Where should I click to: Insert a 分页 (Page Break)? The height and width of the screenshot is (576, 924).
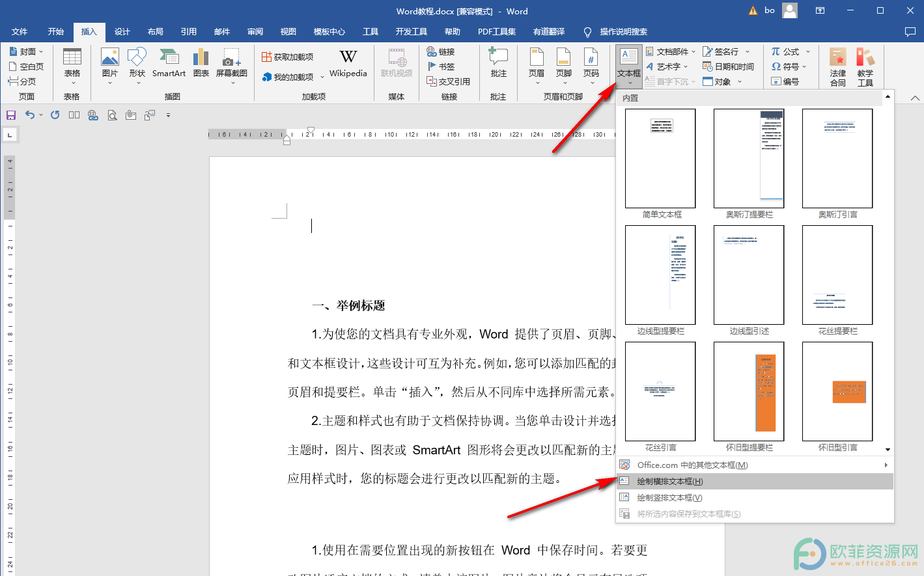(x=22, y=81)
